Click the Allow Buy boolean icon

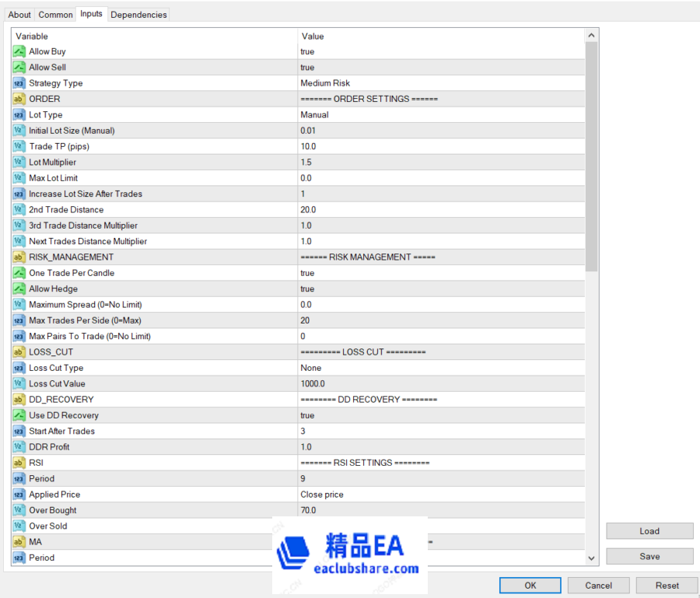pyautogui.click(x=19, y=51)
